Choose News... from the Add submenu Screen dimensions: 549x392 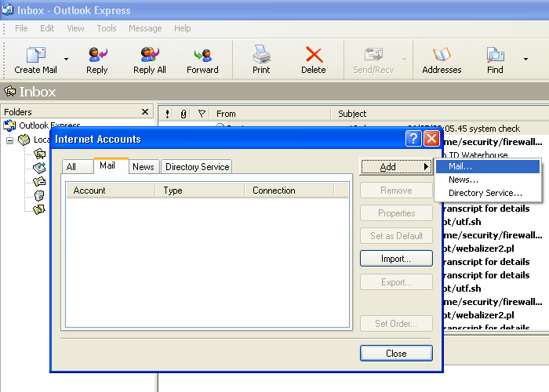tap(487, 180)
